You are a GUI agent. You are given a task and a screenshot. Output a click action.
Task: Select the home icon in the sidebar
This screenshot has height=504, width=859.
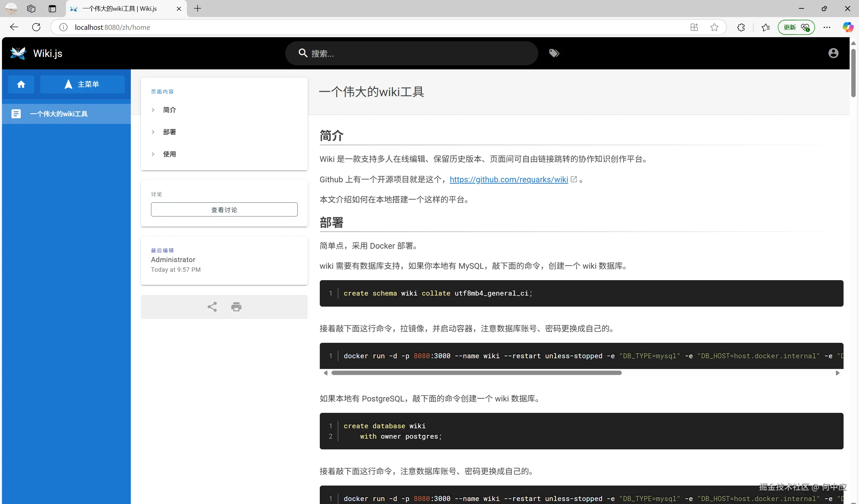coord(21,84)
